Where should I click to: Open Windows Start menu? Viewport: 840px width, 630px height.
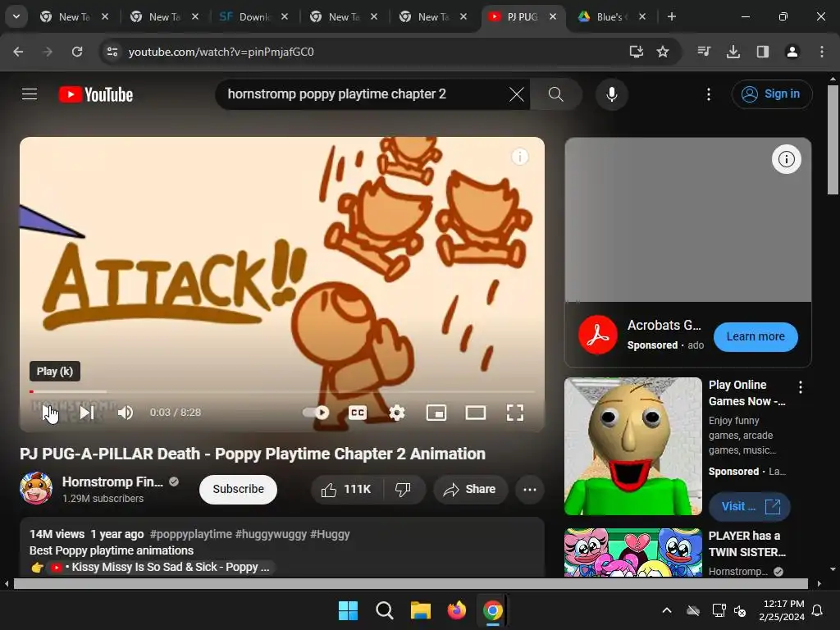point(348,610)
